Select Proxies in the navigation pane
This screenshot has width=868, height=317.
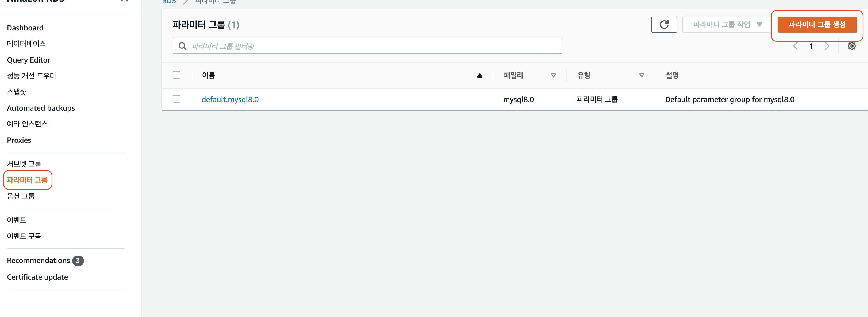coord(19,140)
